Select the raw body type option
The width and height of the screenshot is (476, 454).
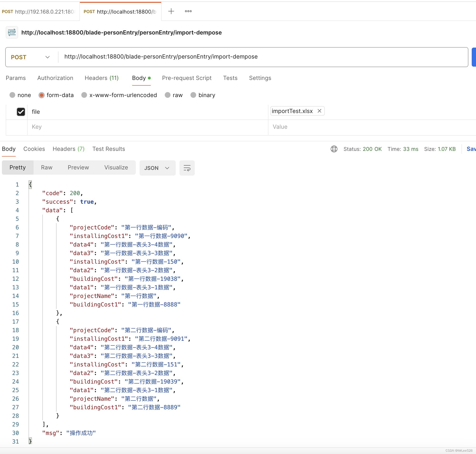tap(167, 95)
